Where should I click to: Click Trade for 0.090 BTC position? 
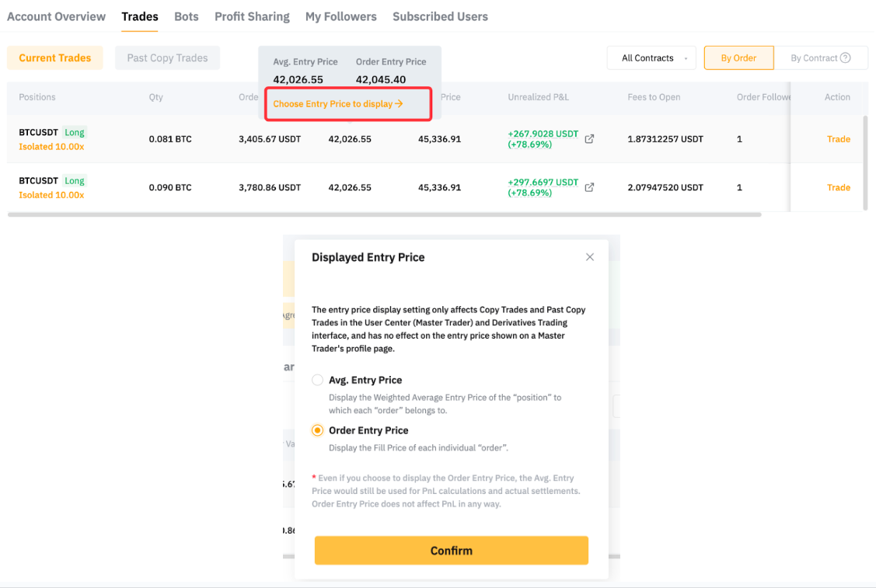click(x=838, y=187)
